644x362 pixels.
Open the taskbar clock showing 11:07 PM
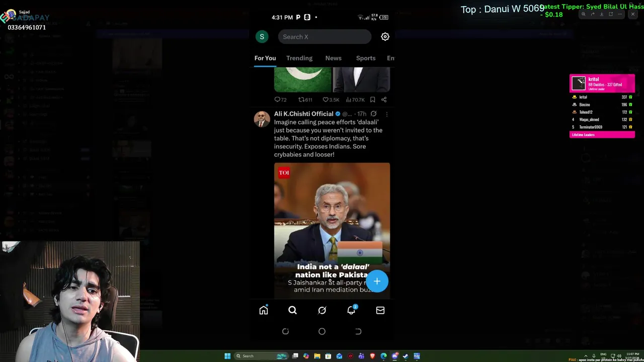pos(632,356)
